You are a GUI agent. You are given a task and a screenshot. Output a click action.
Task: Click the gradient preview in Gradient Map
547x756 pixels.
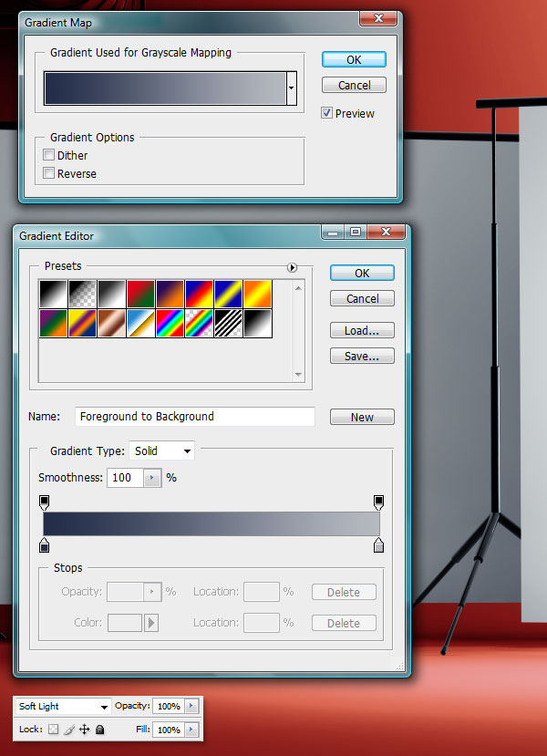[165, 88]
